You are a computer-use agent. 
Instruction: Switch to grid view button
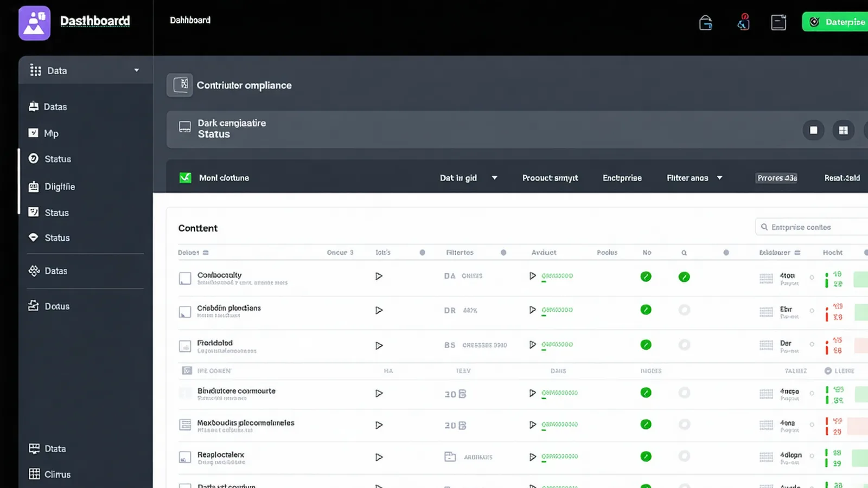(843, 130)
